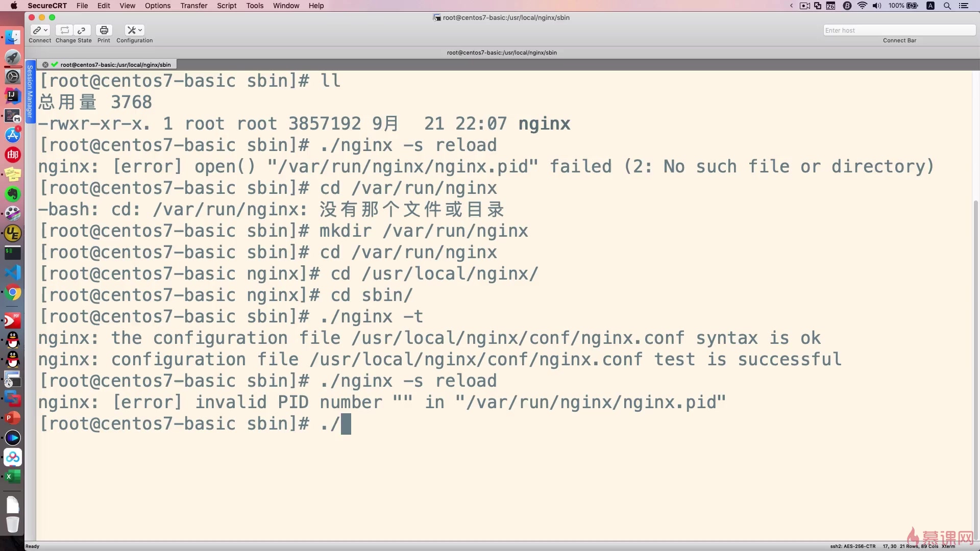
Task: Open the Options menu
Action: (158, 6)
